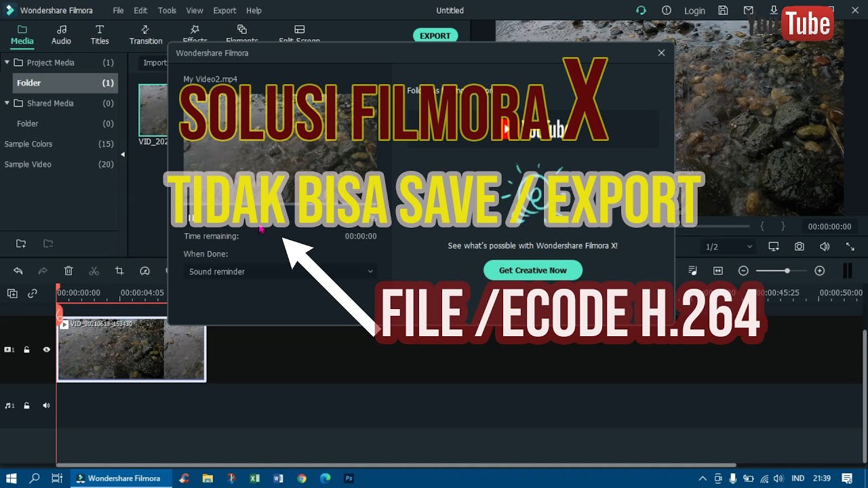Screen dimensions: 868x488
Task: Open the View menu
Action: (x=195, y=10)
